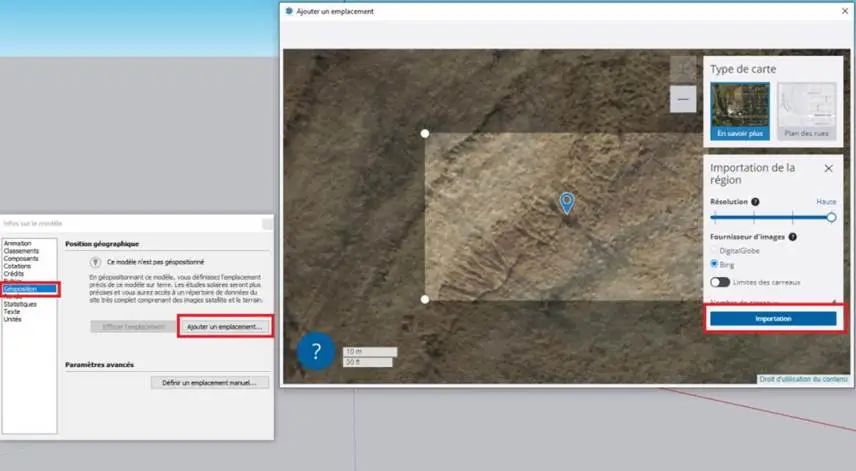Image resolution: width=856 pixels, height=471 pixels.
Task: Zoom out the map with minus button
Action: point(683,99)
